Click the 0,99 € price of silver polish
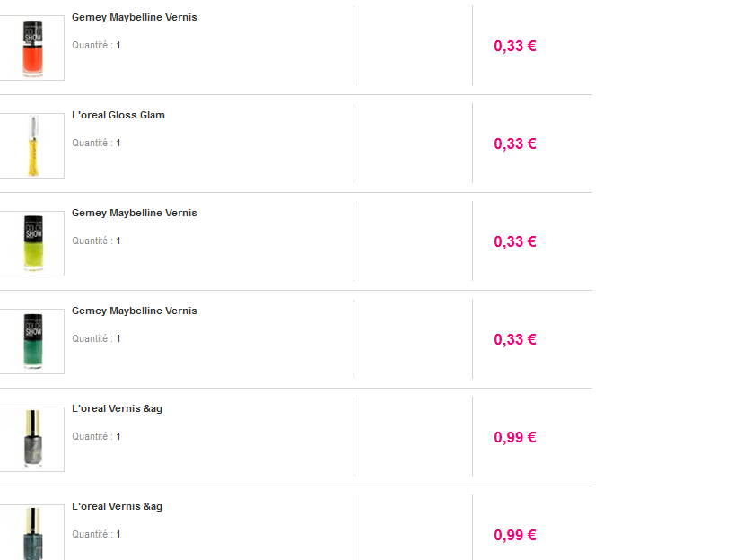Screen dimensions: 735x560 click(515, 437)
